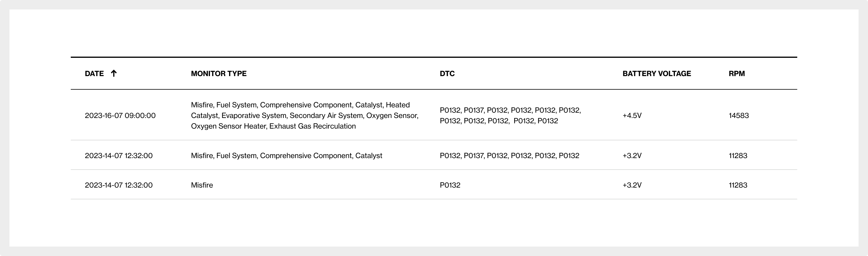868x256 pixels.
Task: Select the lone P0132 code in the last row
Action: pyautogui.click(x=450, y=185)
